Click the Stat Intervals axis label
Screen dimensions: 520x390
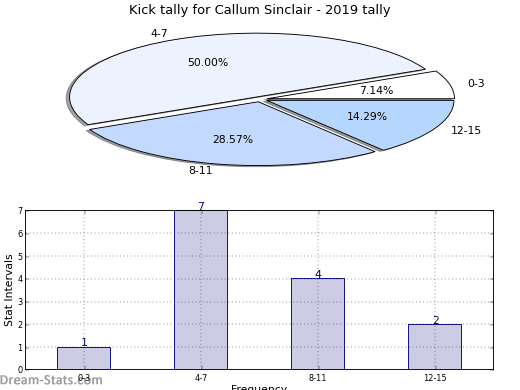coord(8,290)
